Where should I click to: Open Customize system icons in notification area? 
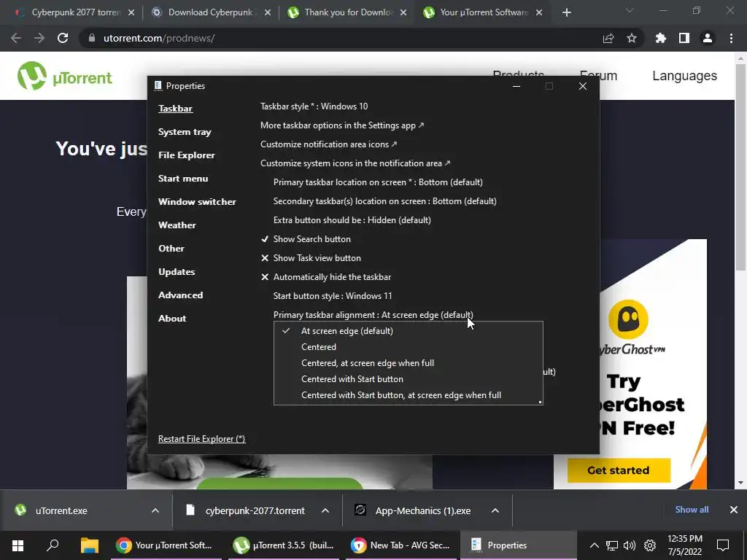(x=355, y=163)
